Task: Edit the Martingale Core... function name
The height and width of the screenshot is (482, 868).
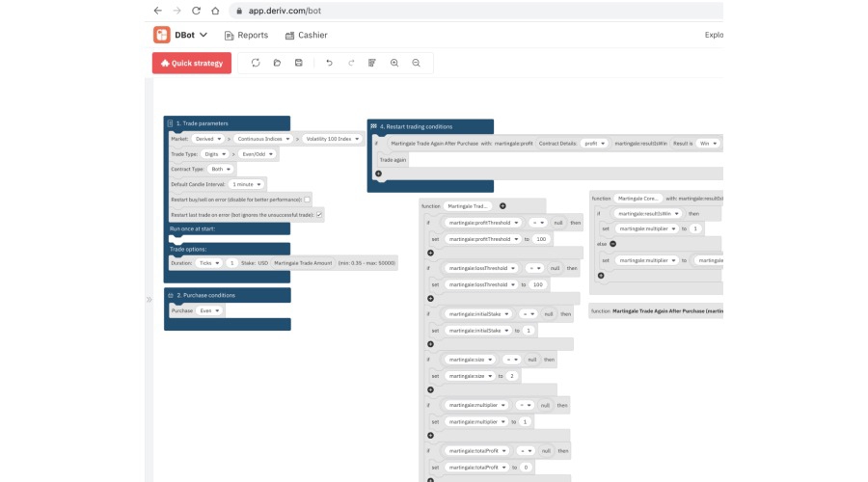Action: click(x=637, y=199)
